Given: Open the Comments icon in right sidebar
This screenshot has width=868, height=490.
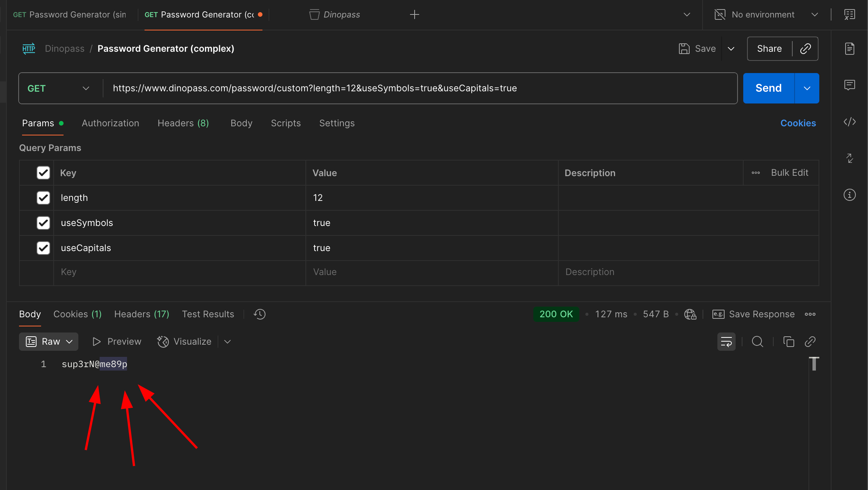Looking at the screenshot, I should pos(849,85).
